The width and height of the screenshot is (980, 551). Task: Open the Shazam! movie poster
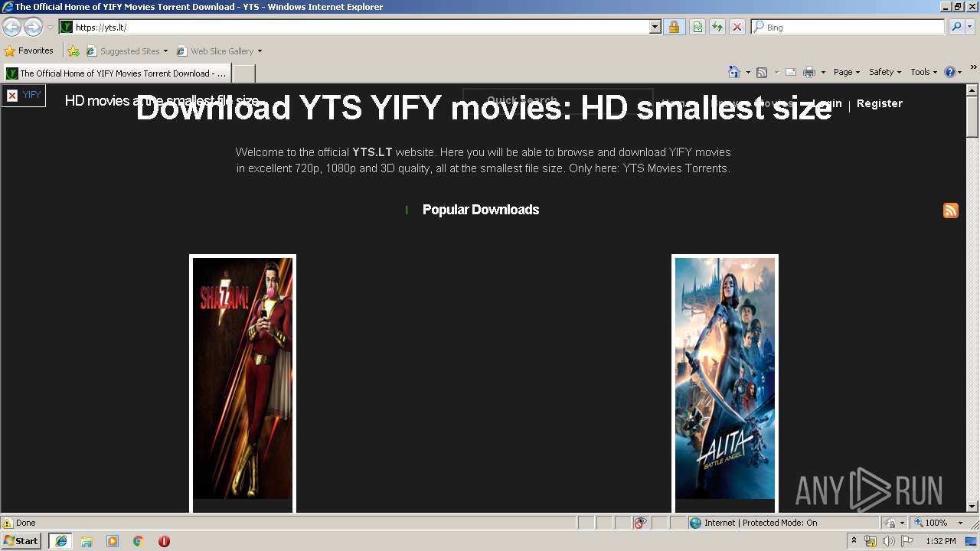(x=243, y=378)
